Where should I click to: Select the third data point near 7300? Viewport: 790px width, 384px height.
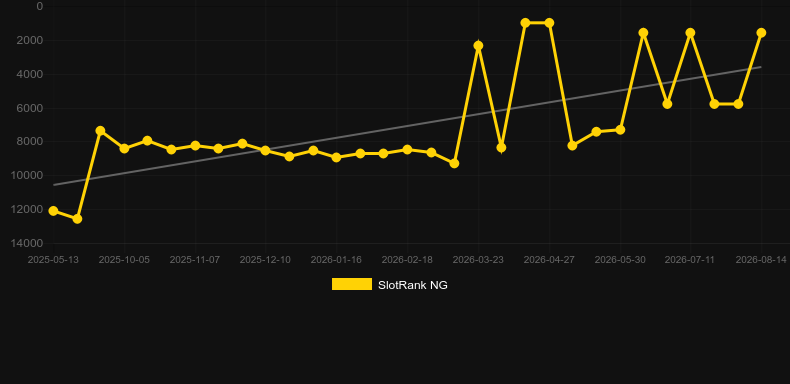pos(100,131)
